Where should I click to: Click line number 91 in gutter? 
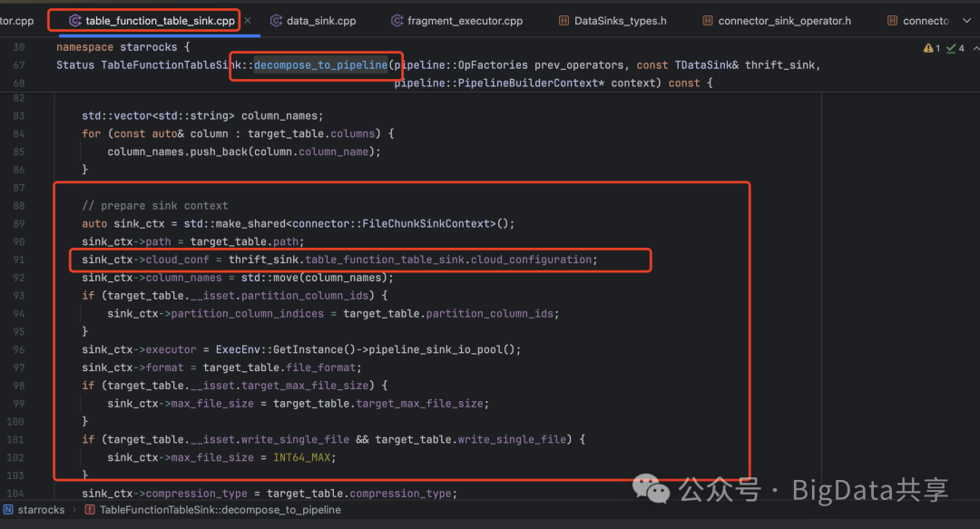[x=19, y=260]
